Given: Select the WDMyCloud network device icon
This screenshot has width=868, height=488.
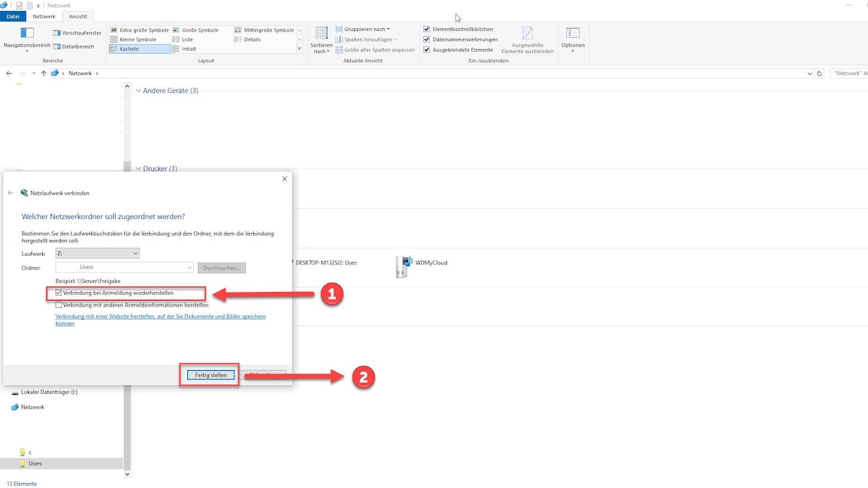Looking at the screenshot, I should point(404,266).
